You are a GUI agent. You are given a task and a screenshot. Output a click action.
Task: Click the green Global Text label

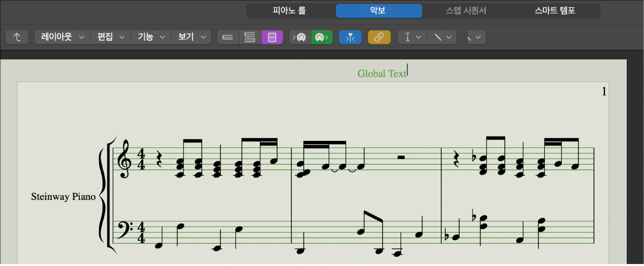coord(382,74)
